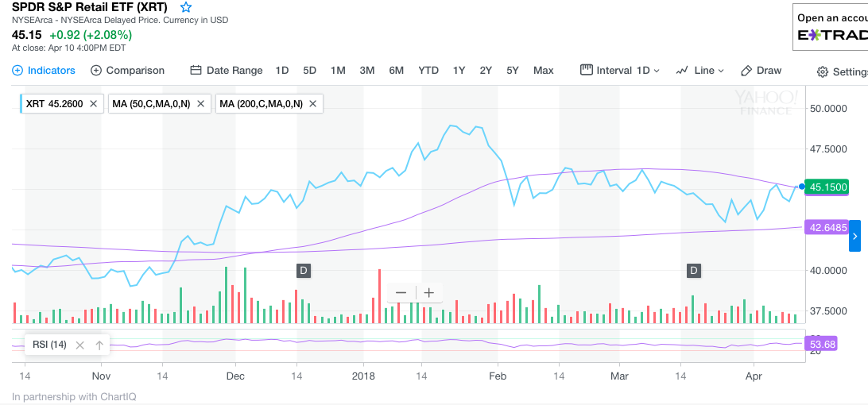Remove the MA (50,C,MA,0,N) indicator
The image size is (868, 405).
(200, 103)
